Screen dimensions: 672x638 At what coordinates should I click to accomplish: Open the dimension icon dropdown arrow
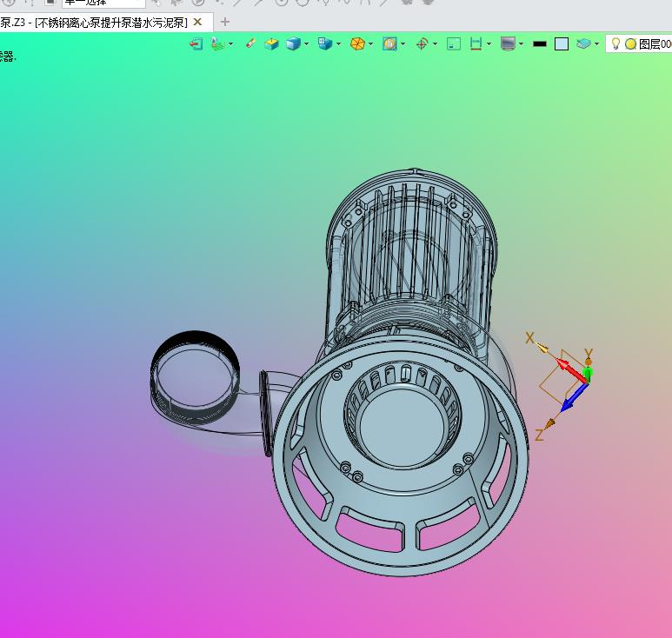[489, 43]
